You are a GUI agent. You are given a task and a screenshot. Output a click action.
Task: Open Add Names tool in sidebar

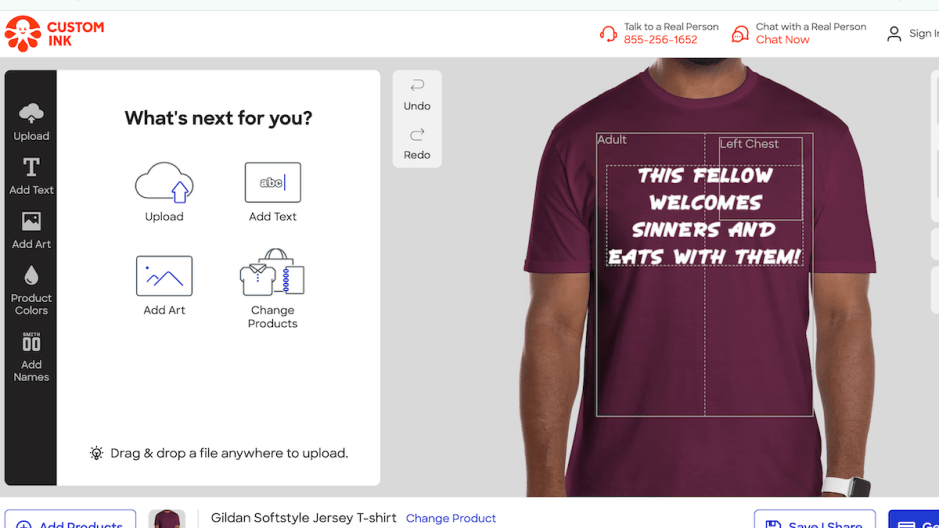coord(31,356)
